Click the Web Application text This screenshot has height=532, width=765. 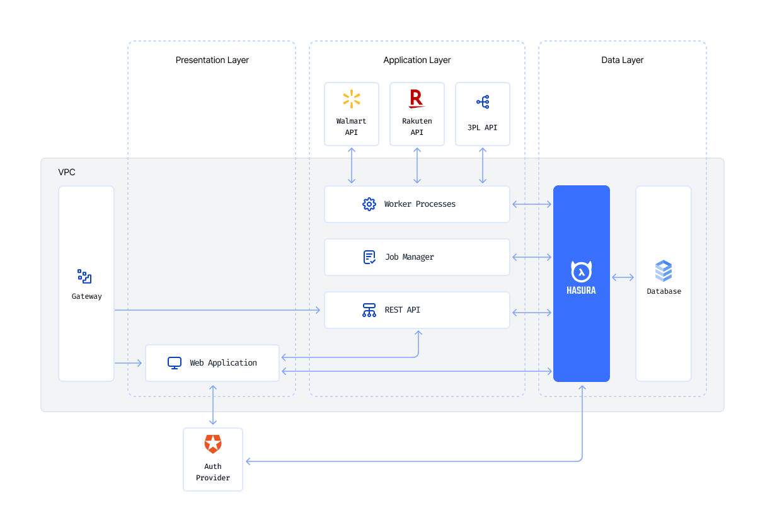[224, 363]
